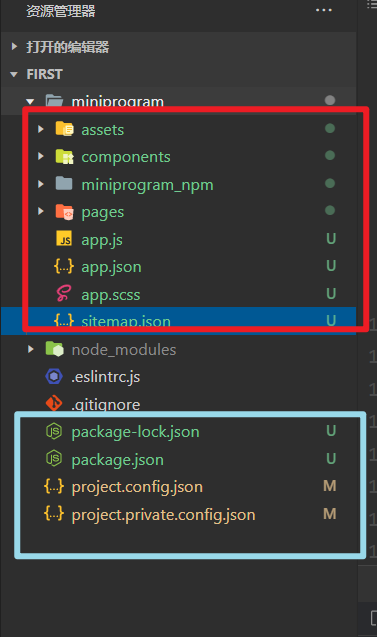Click the Sass icon beside app.scss
The image size is (377, 637).
point(64,293)
